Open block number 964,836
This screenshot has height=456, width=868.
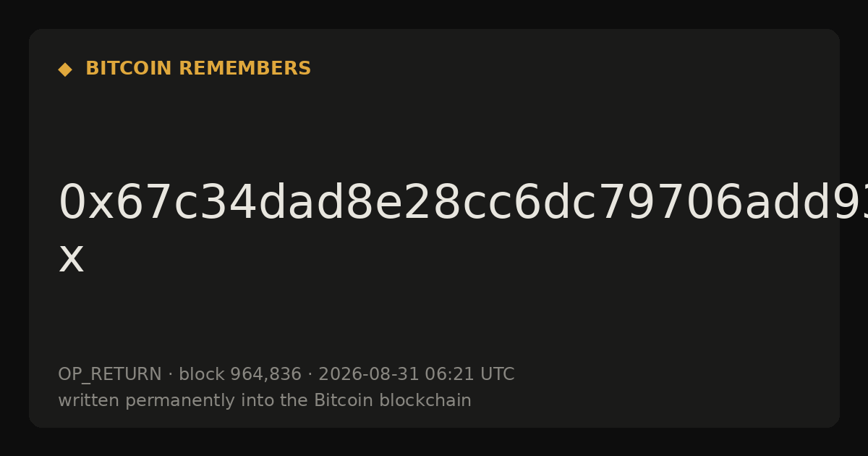point(265,375)
